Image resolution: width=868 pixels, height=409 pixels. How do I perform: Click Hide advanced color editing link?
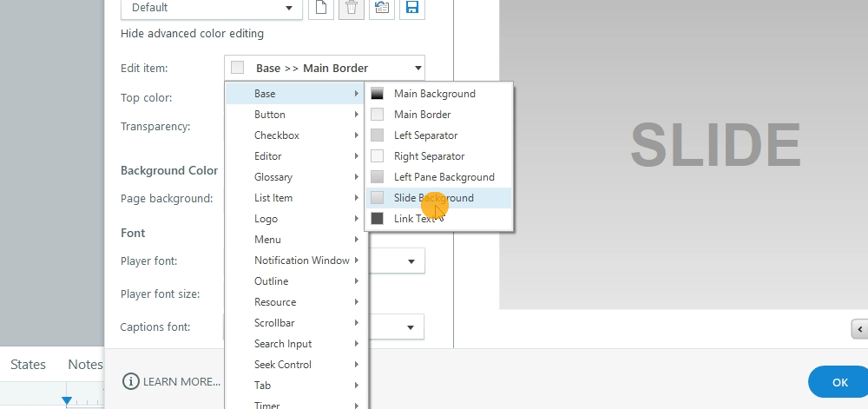(192, 34)
